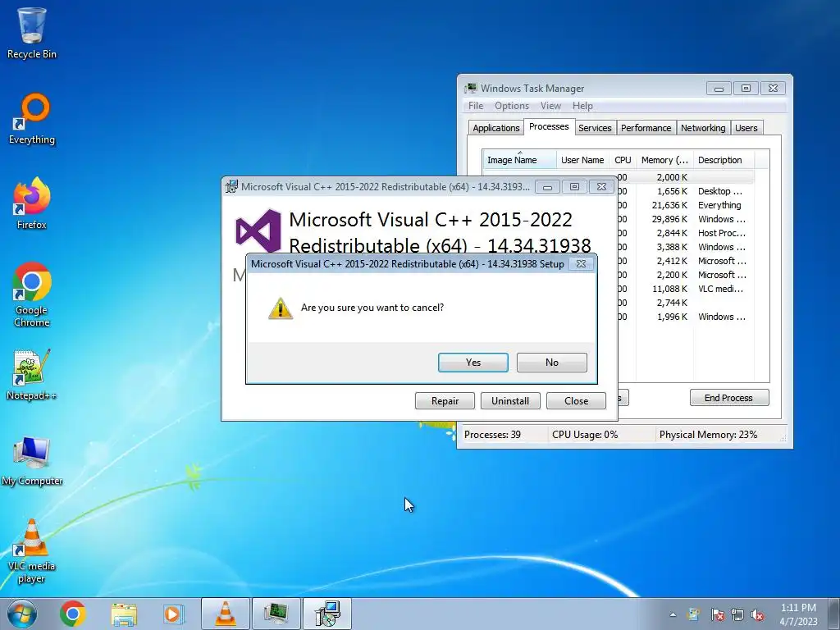Screen dimensions: 840x630
Task: Open the network tray icon
Action: (737, 614)
